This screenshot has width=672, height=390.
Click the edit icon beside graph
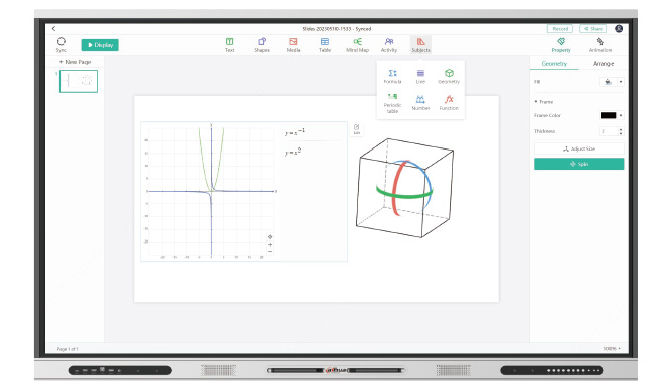(357, 129)
